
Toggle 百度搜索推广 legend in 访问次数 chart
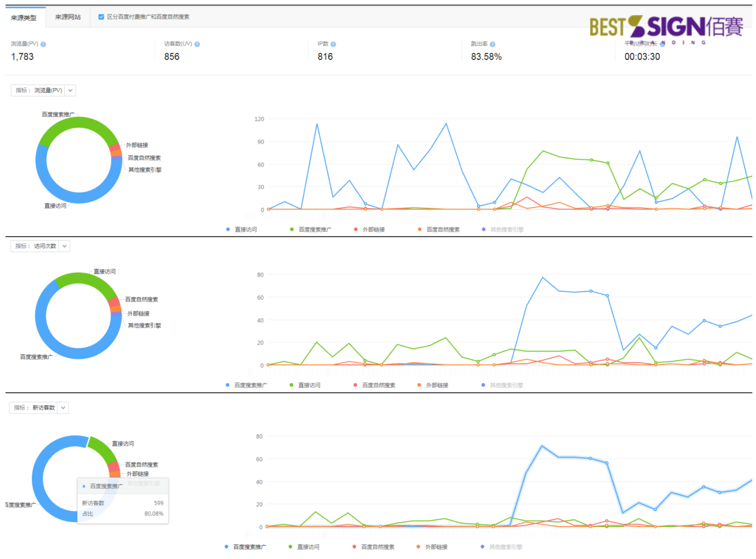[247, 386]
